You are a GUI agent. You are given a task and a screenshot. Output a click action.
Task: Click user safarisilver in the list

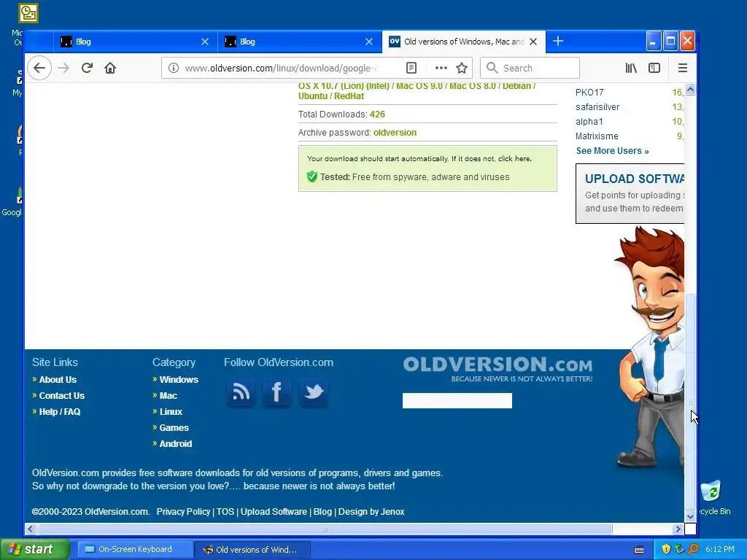pos(597,107)
